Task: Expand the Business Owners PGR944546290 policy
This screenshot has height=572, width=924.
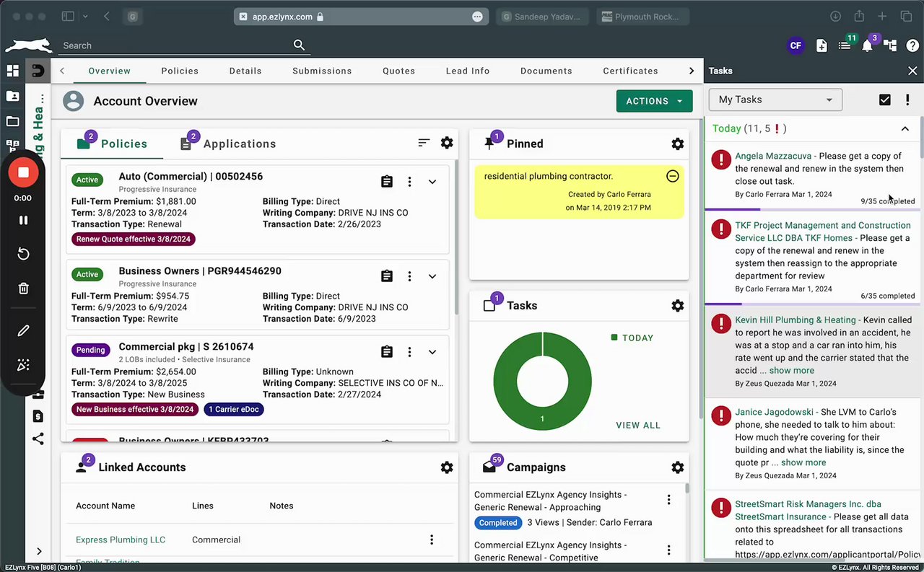Action: pos(432,276)
